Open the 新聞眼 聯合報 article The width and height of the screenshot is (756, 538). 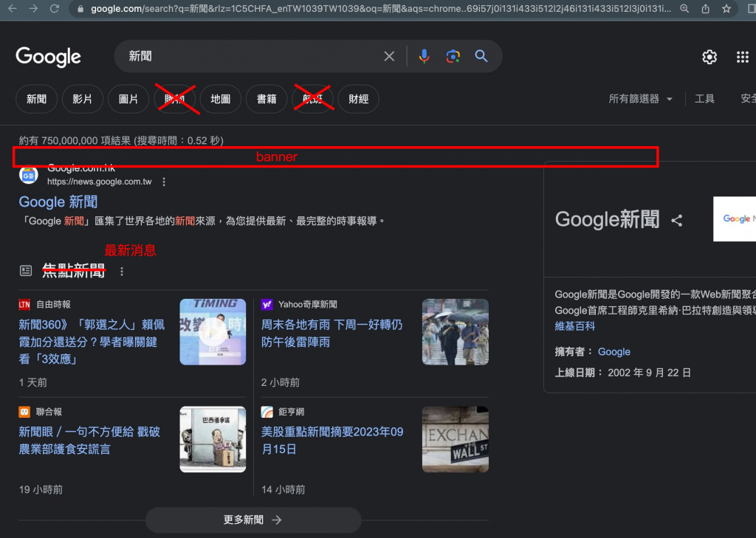[89, 440]
